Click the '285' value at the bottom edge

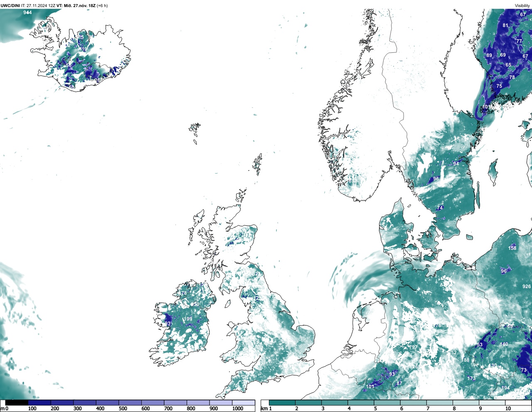click(492, 393)
